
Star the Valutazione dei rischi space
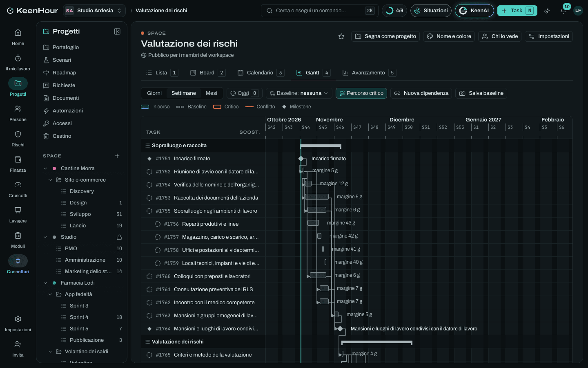click(x=341, y=36)
